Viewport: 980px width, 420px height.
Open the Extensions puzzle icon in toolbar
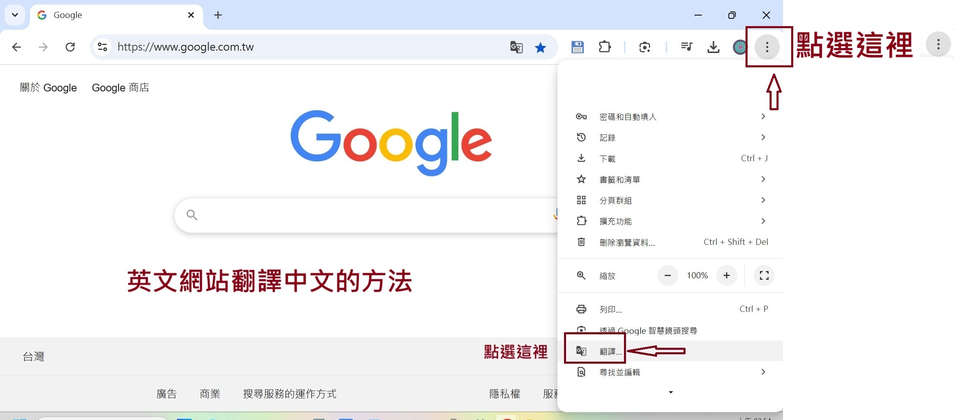click(605, 47)
